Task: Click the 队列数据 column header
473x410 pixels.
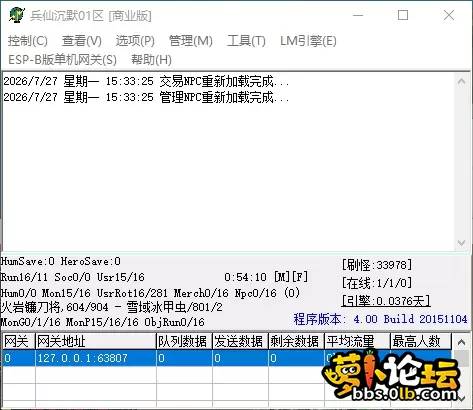Action: 184,341
